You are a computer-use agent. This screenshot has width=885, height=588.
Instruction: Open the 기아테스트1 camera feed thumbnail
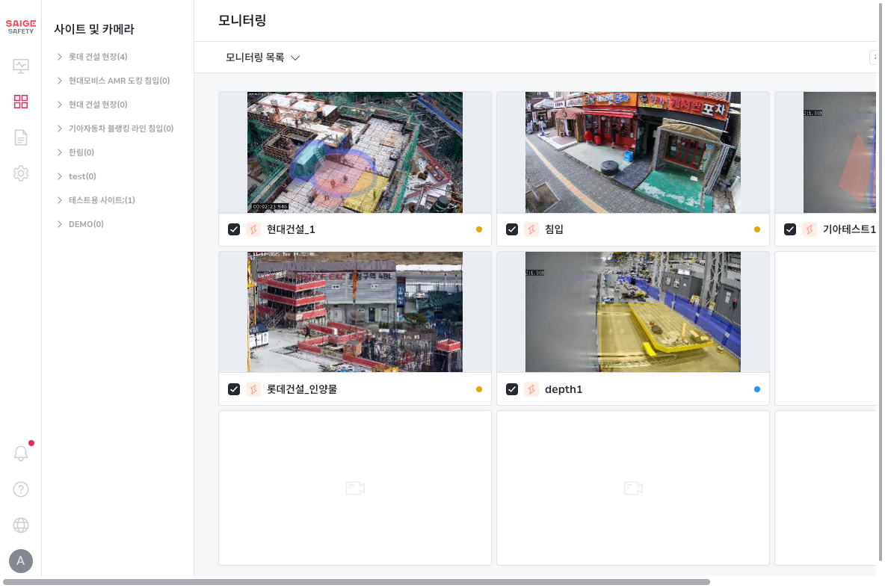pos(840,152)
